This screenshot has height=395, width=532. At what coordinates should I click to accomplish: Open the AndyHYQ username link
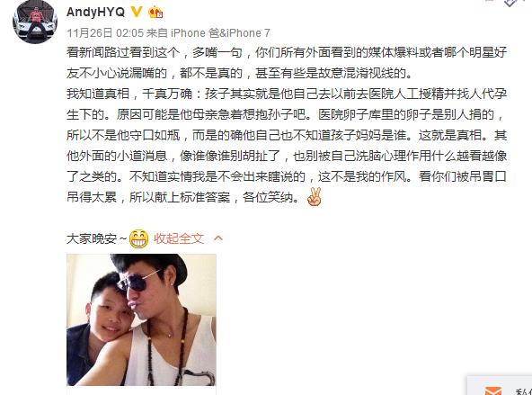[95, 12]
